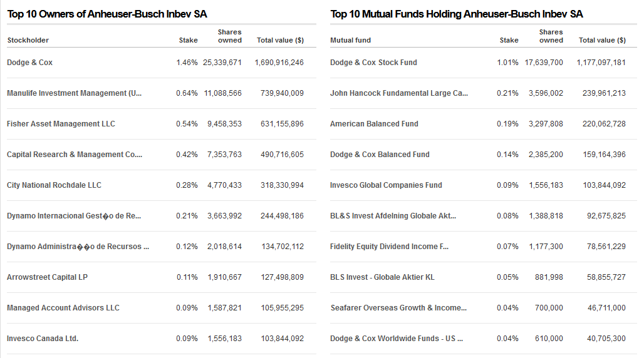Open Dodge & Cox Stock Fund link
The height and width of the screenshot is (358, 644).
(373, 63)
